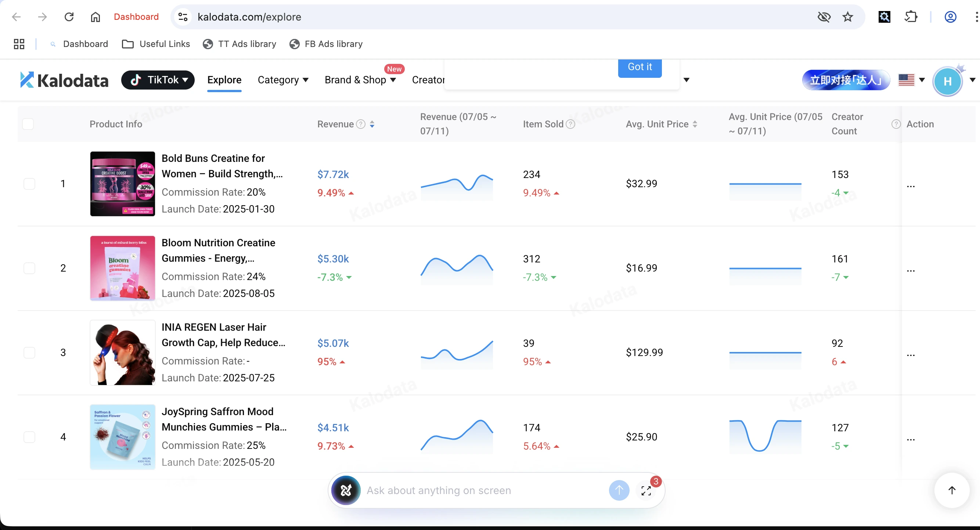Expand the assistant panel with badge 3
The image size is (980, 530).
click(646, 490)
